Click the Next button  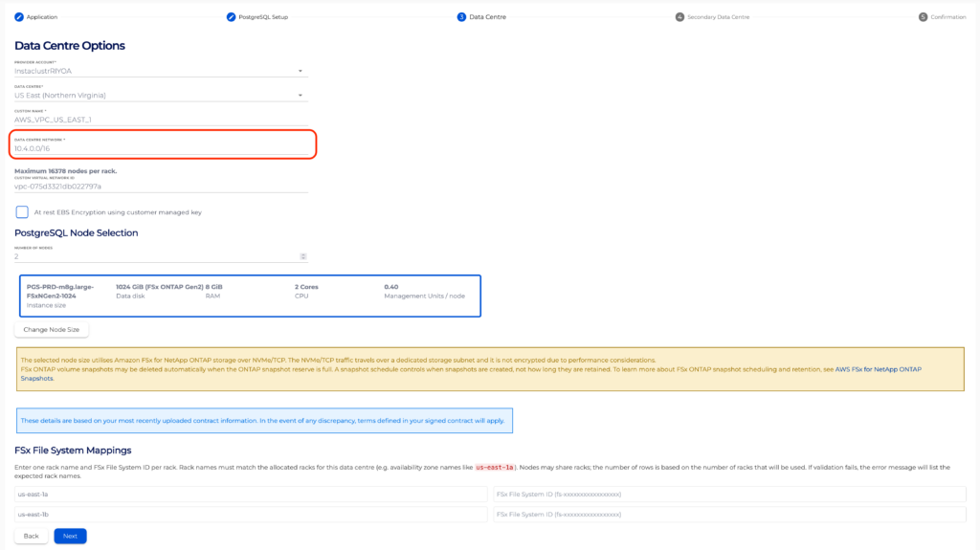pos(70,536)
